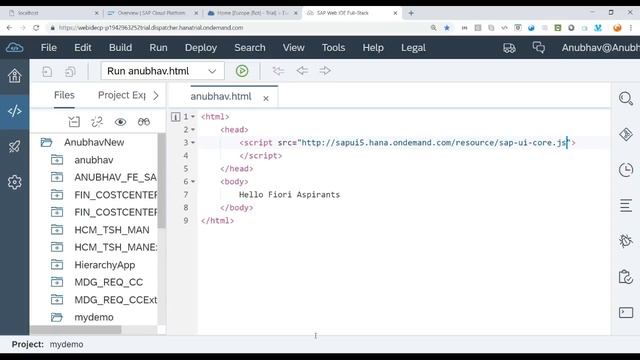Screen dimensions: 640x360
Task: Click Collapse All icon in Files pane
Action: pyautogui.click(x=74, y=122)
